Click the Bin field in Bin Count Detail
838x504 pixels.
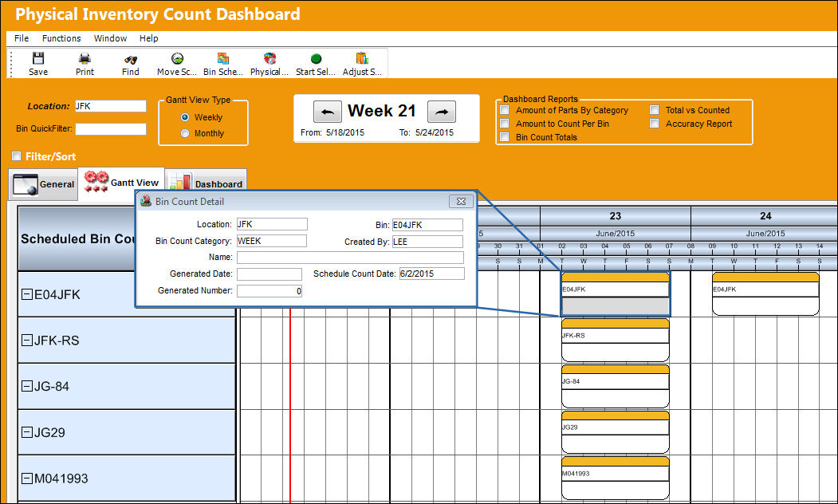click(427, 225)
